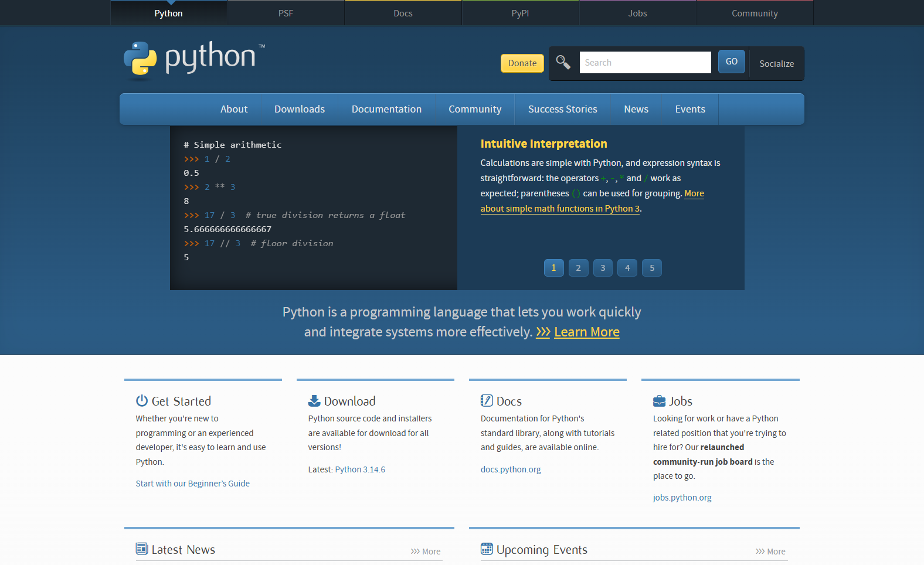
Task: Select slide 1 in the code carousel
Action: [554, 268]
